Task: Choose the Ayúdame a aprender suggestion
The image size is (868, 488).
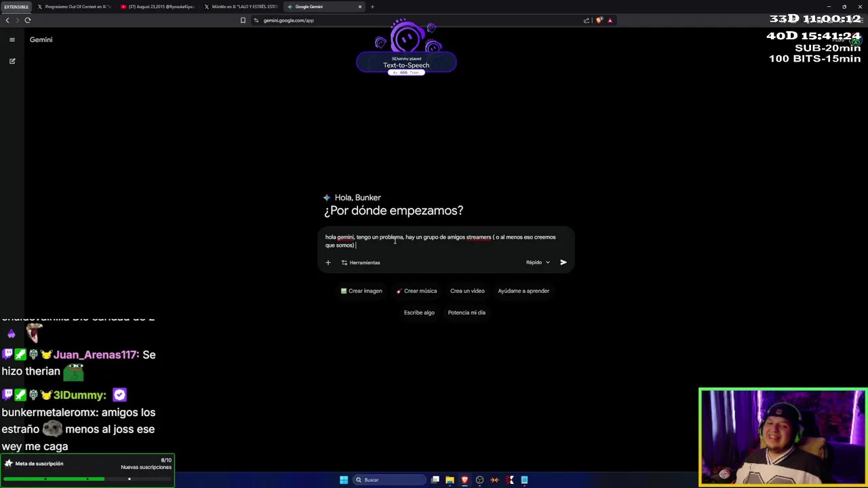Action: [524, 291]
